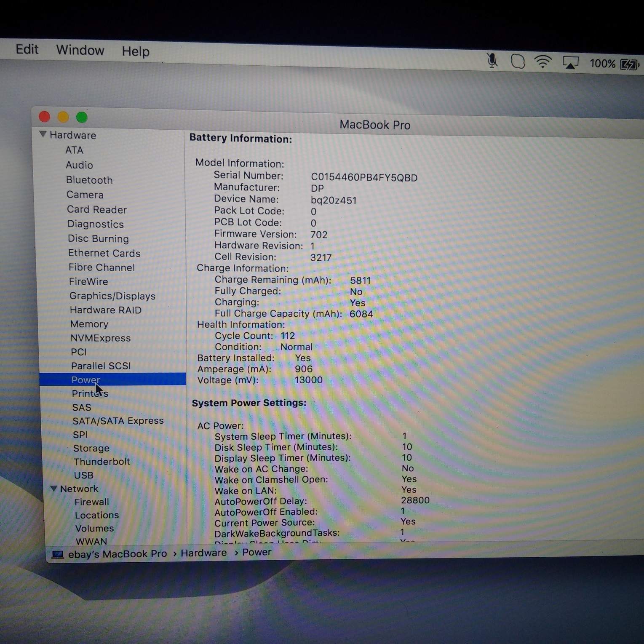Image resolution: width=644 pixels, height=644 pixels.
Task: Click the 100% battery percentage text
Action: [x=602, y=64]
